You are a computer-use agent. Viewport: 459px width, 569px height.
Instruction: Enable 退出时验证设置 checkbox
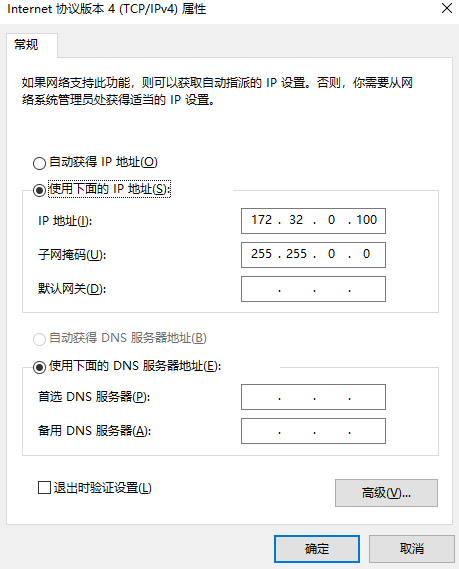44,487
